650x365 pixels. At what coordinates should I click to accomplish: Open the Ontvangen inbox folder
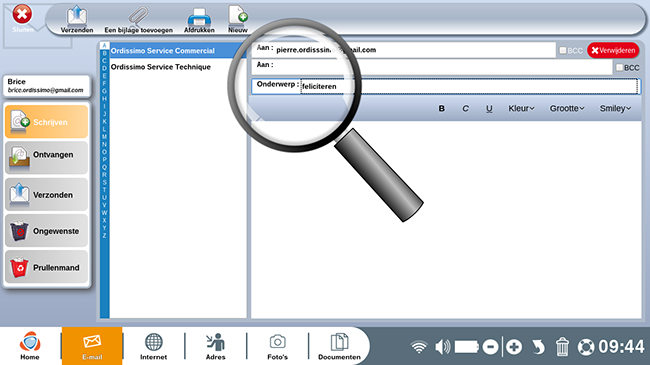pyautogui.click(x=46, y=158)
